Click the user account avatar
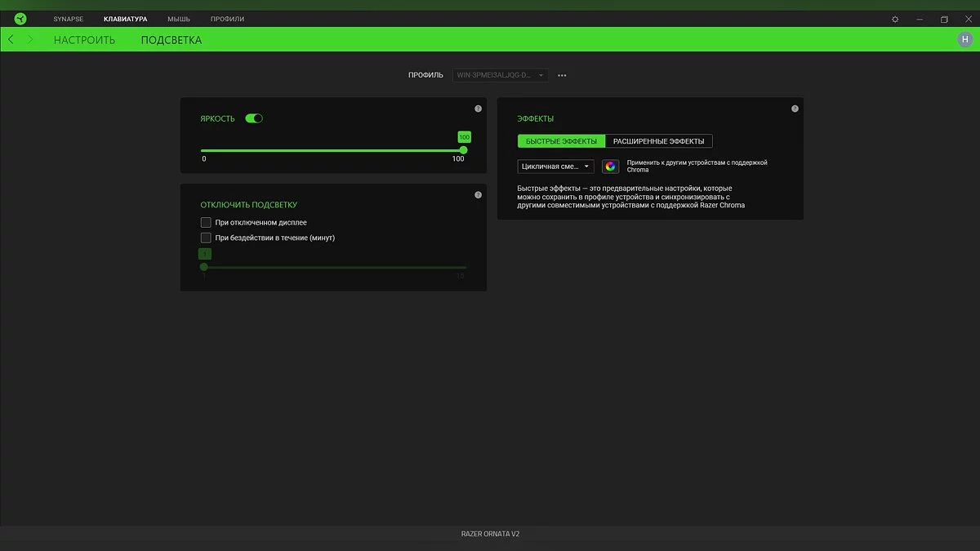980x551 pixels. [x=964, y=39]
